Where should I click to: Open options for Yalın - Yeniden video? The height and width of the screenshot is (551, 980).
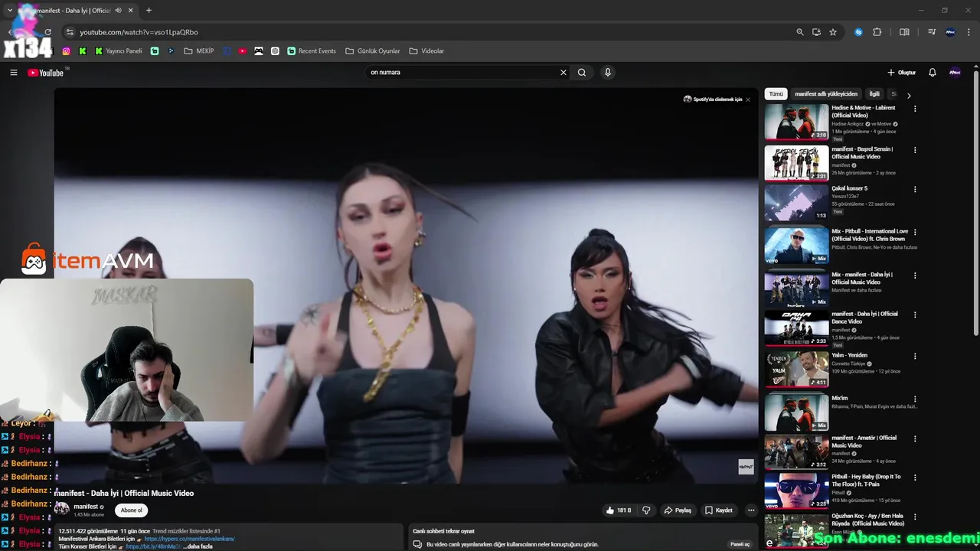(x=915, y=357)
